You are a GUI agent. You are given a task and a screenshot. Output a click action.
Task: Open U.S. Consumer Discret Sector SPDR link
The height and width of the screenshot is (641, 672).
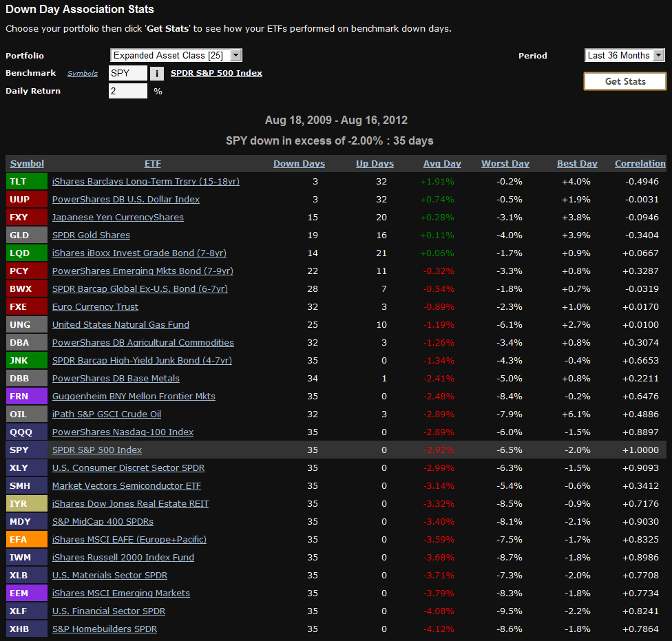point(128,468)
